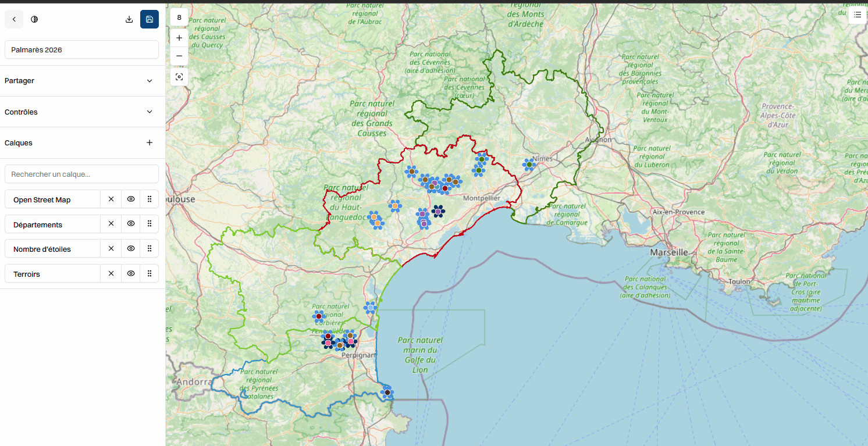Click the download map icon
Screen dimensions: 868x446
[129, 19]
